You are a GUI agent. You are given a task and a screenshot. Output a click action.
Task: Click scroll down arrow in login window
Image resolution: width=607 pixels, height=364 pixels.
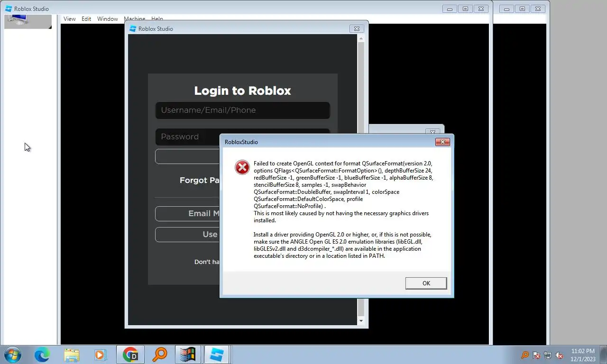tap(361, 321)
